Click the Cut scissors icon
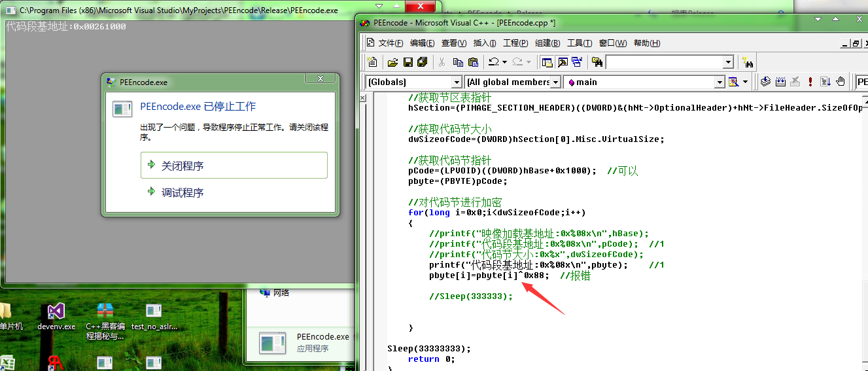This screenshot has width=868, height=371. pyautogui.click(x=442, y=62)
